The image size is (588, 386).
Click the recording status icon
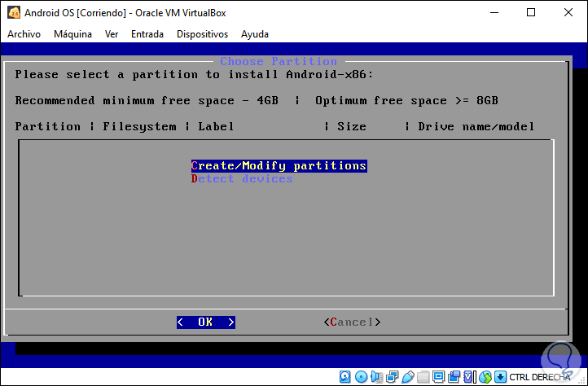tap(454, 376)
